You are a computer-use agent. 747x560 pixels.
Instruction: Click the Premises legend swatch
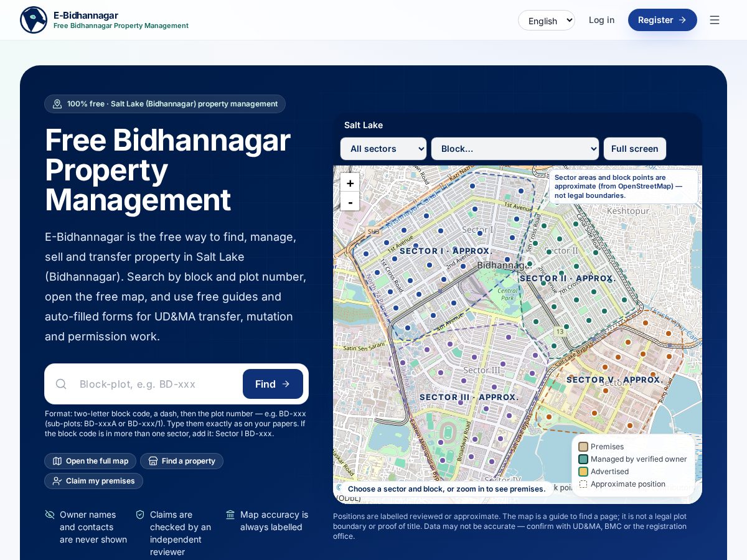pyautogui.click(x=583, y=447)
